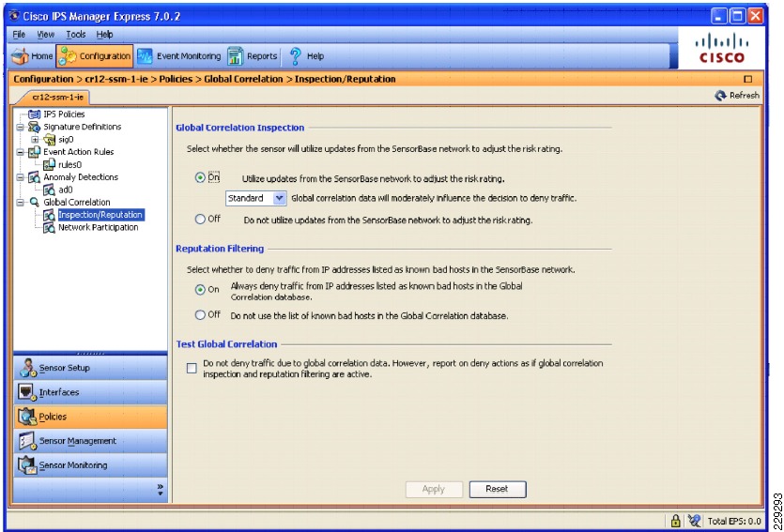The image size is (784, 532).
Task: Select the cr12-ssm-1-ie device tab
Action: coord(57,97)
